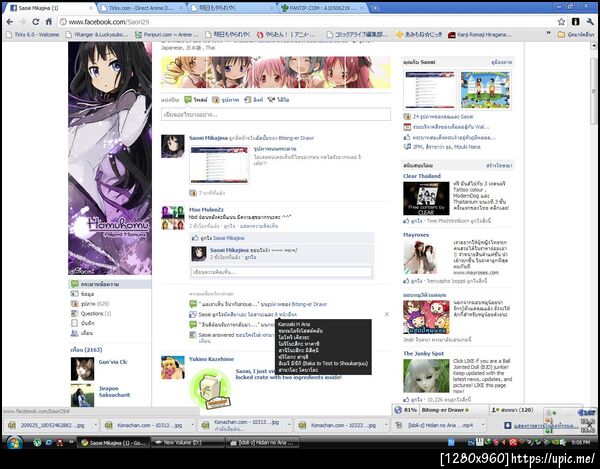This screenshot has width=600, height=469.
Task: Click the browser forward arrow
Action: point(22,22)
